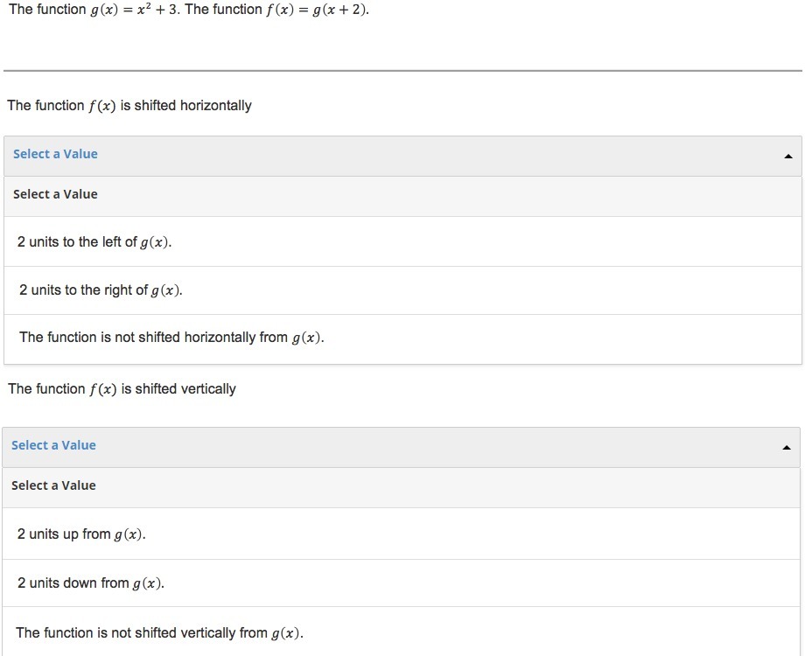Choose '2 units to the left of g(x)'
This screenshot has height=656, width=812.
(x=94, y=242)
